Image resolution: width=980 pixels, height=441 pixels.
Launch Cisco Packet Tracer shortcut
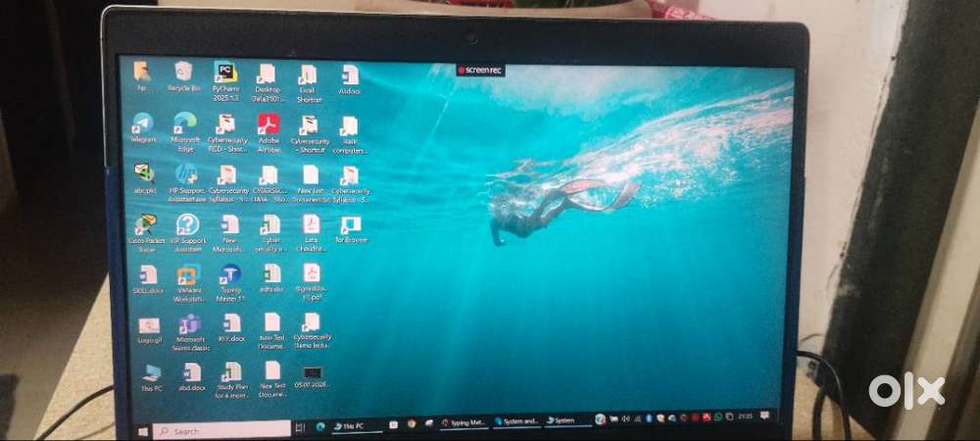tap(146, 232)
